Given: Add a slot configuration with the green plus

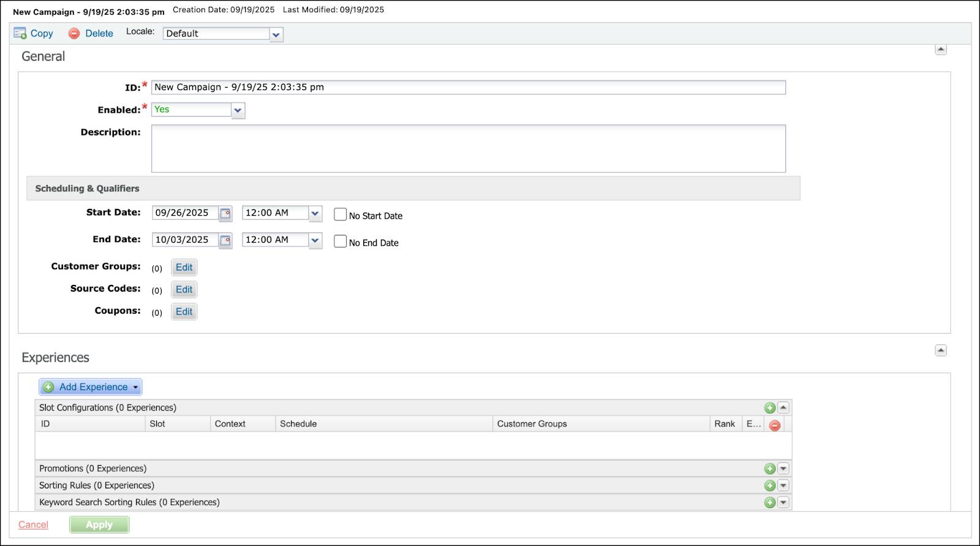Looking at the screenshot, I should tap(770, 408).
